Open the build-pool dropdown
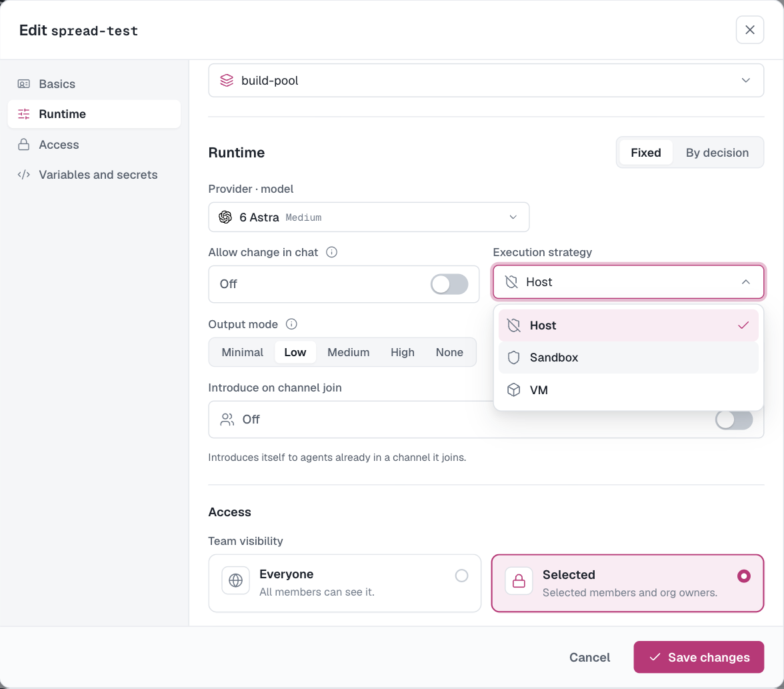Screen dimensions: 784x689 485,80
